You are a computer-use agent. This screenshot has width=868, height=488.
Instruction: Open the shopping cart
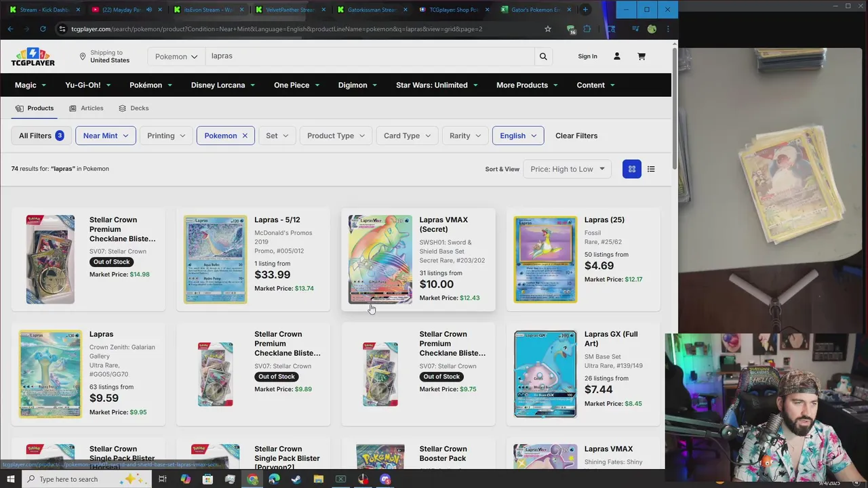pos(642,56)
